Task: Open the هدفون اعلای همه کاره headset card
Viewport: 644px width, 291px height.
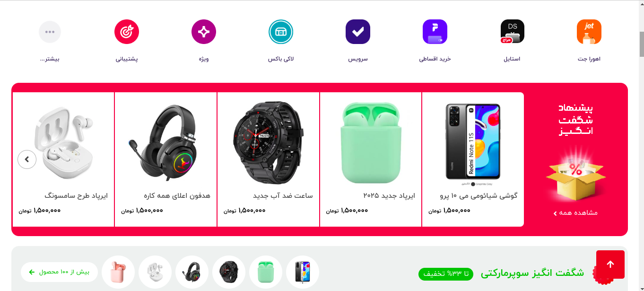Action: coord(165,159)
